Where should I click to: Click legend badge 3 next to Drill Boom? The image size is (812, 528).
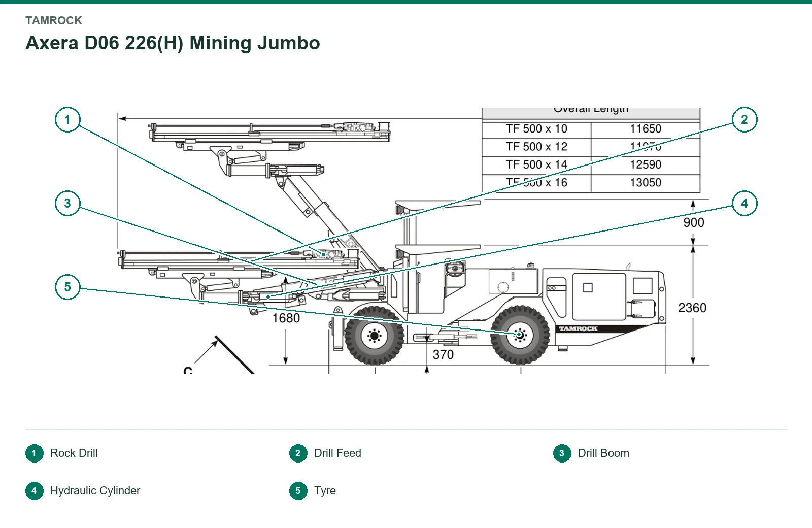(x=562, y=453)
